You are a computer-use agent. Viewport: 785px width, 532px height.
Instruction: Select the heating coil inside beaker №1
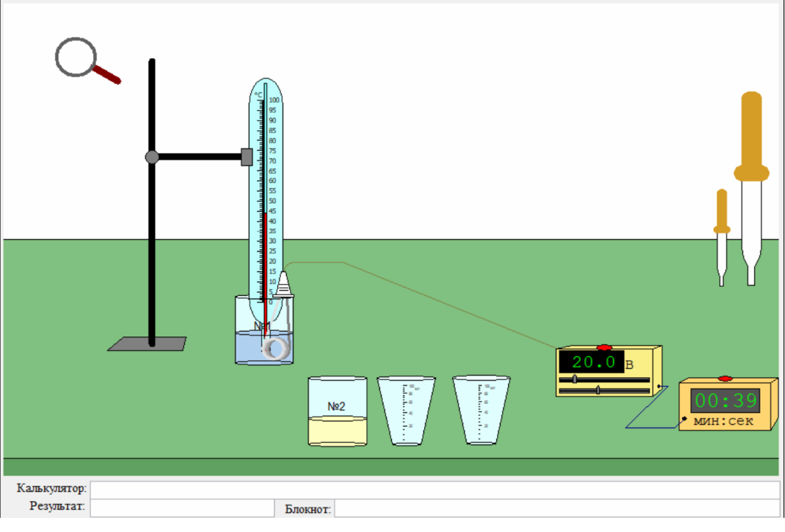(276, 348)
